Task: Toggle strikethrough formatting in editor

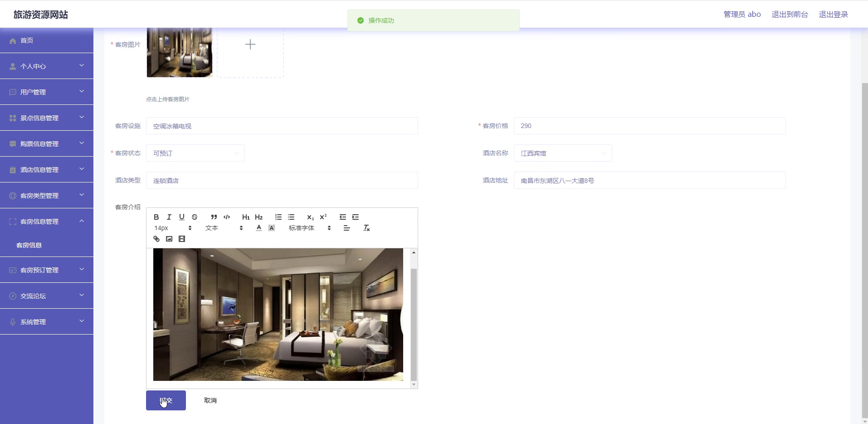Action: click(x=195, y=217)
